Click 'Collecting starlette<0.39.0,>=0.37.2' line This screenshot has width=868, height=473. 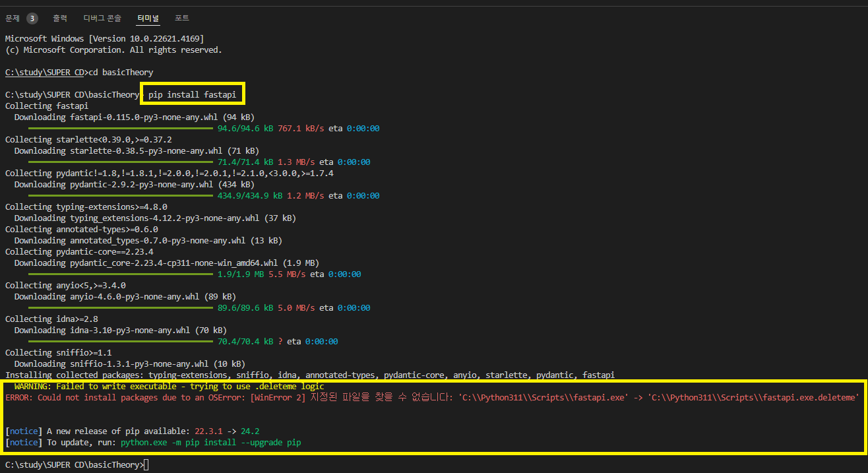point(88,139)
